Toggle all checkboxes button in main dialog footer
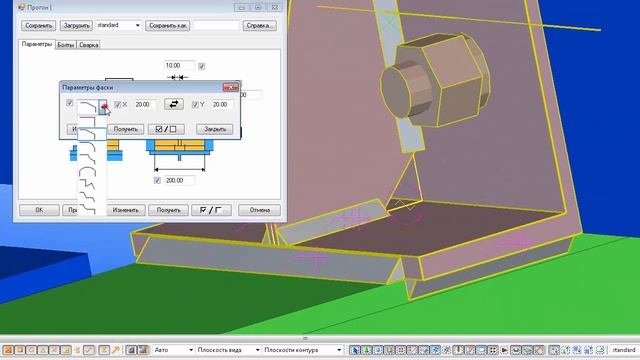The image size is (640, 360). (211, 210)
